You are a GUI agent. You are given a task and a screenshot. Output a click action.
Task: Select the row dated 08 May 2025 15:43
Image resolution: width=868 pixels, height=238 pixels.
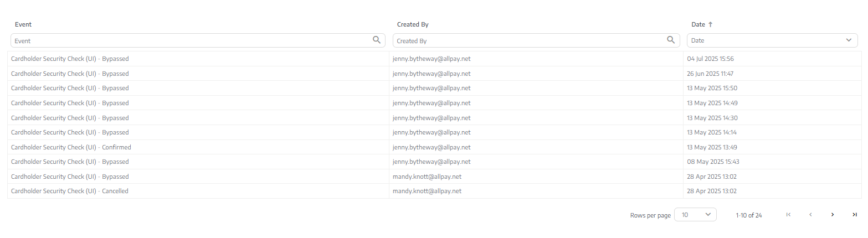click(434, 162)
